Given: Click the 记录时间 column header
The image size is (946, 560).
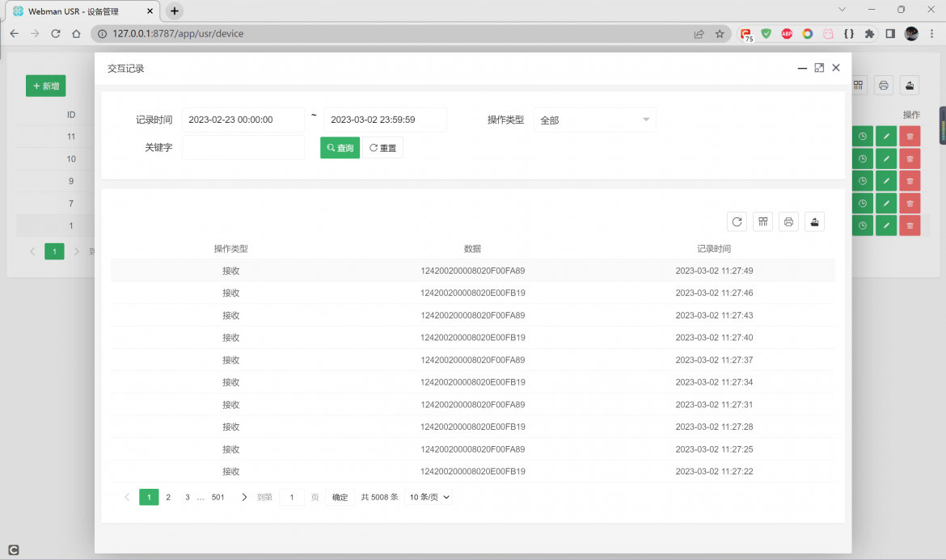Looking at the screenshot, I should (x=714, y=249).
